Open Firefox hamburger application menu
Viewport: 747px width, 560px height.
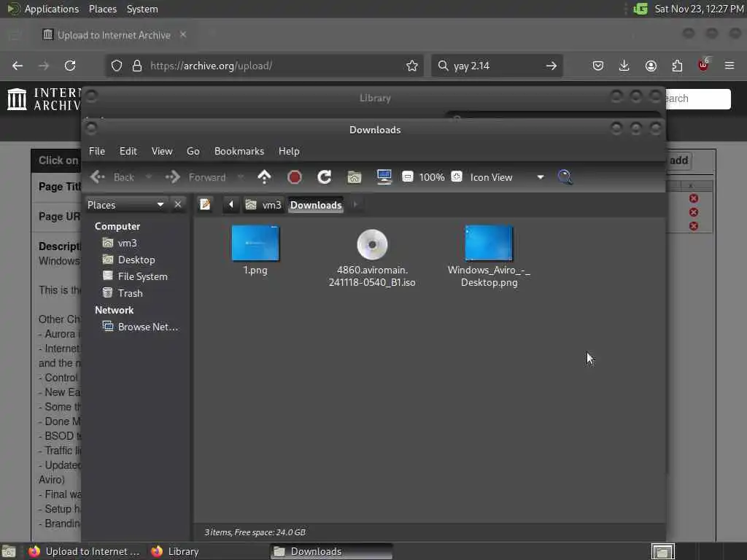tap(729, 66)
